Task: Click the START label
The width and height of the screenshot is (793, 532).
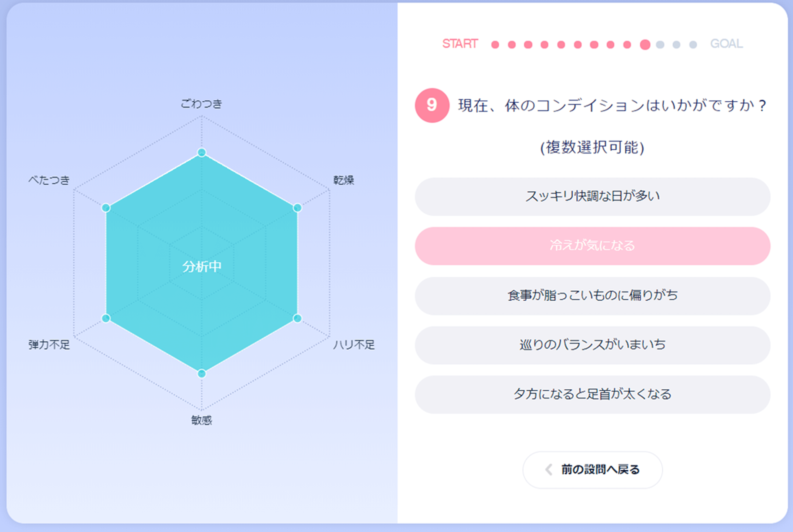Action: [460, 44]
